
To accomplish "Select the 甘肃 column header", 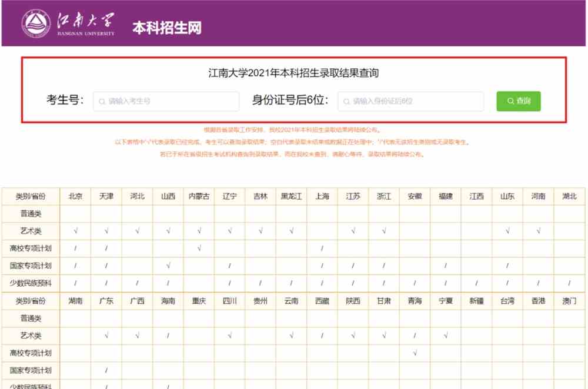I will [384, 300].
